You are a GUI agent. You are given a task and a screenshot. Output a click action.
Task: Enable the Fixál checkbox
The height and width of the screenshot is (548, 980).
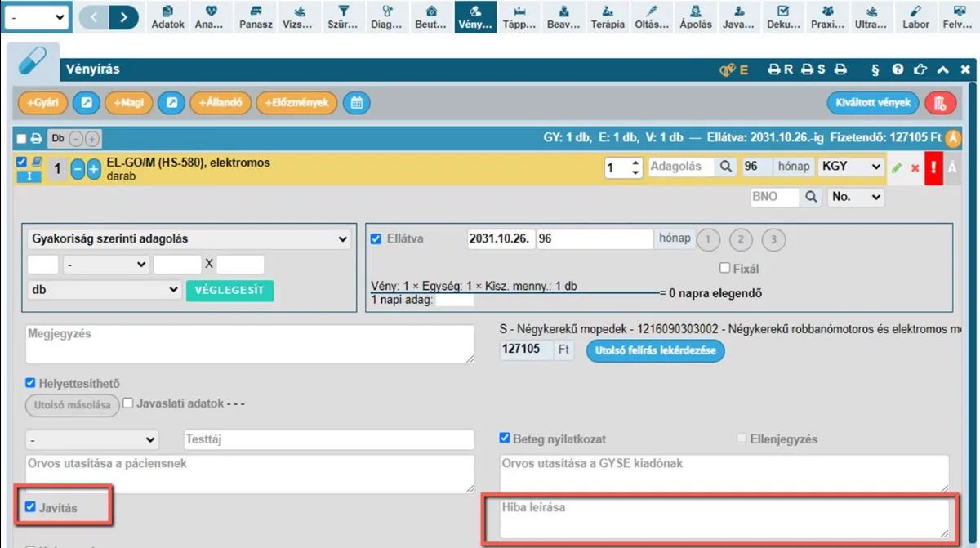point(725,268)
